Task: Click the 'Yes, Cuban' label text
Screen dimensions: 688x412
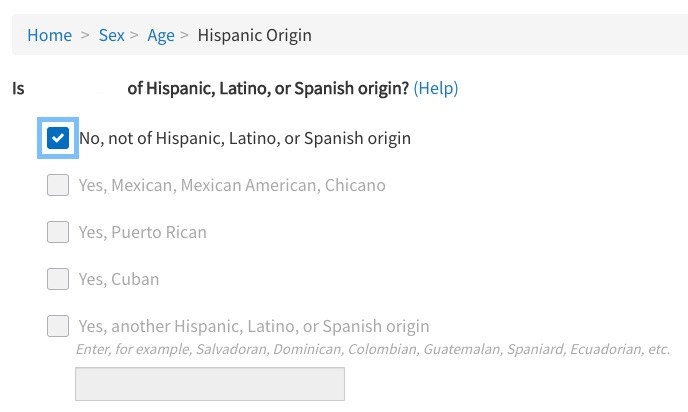Action: tap(119, 279)
